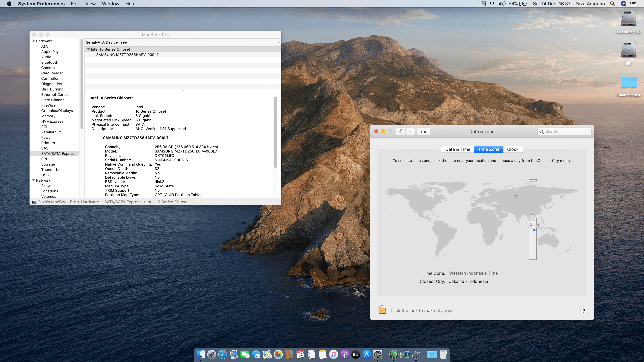Open the Window menu
The height and width of the screenshot is (362, 644).
point(110,4)
